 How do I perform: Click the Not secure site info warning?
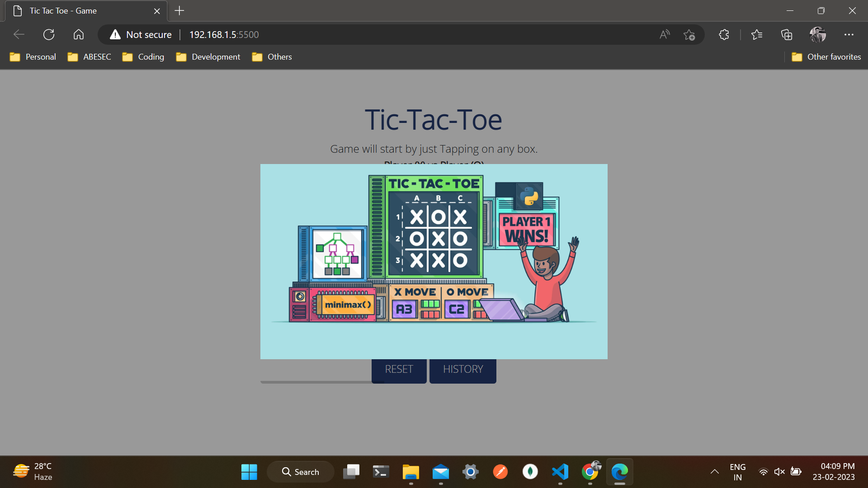click(x=141, y=34)
